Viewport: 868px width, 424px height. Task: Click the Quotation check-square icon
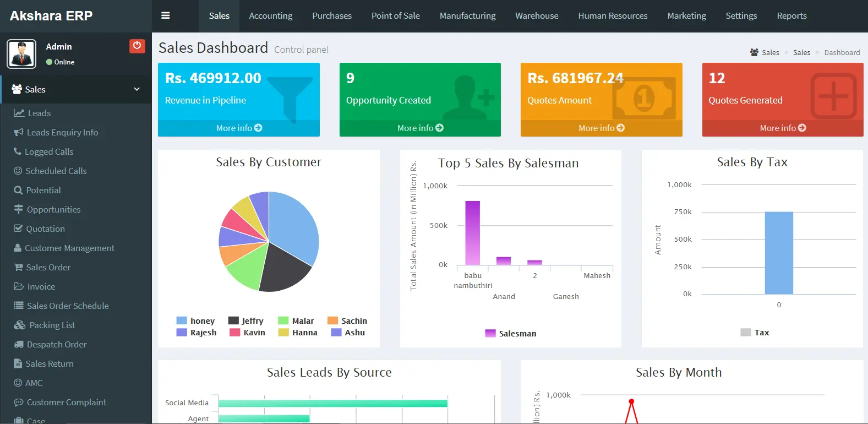18,229
